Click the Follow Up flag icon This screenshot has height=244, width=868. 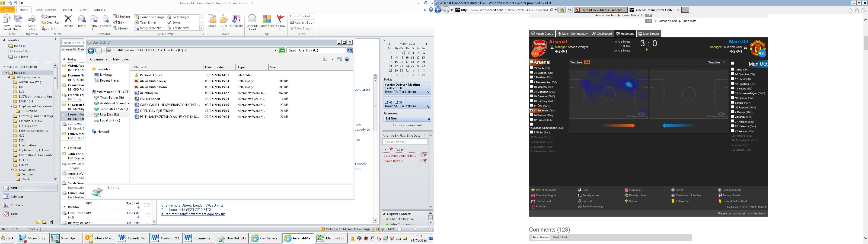tap(280, 23)
